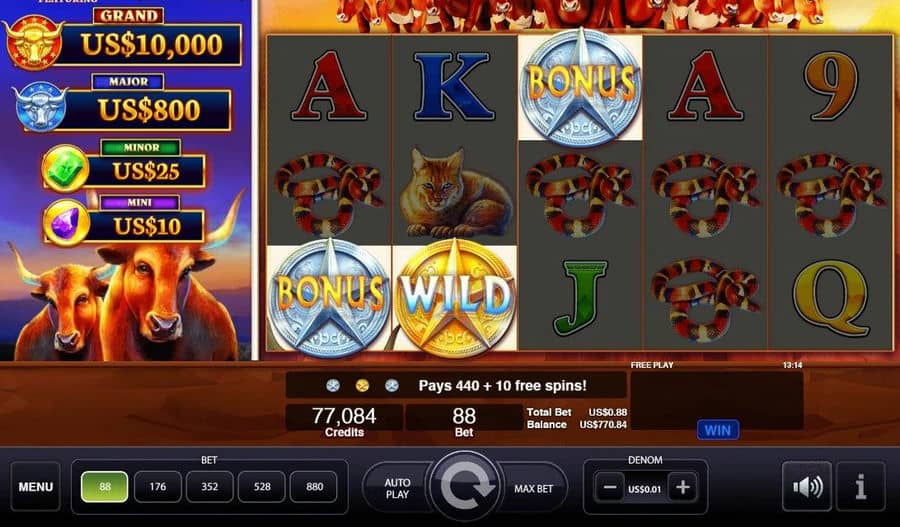Choose the 528 bet amount
Image resolution: width=900 pixels, height=527 pixels.
click(x=262, y=487)
